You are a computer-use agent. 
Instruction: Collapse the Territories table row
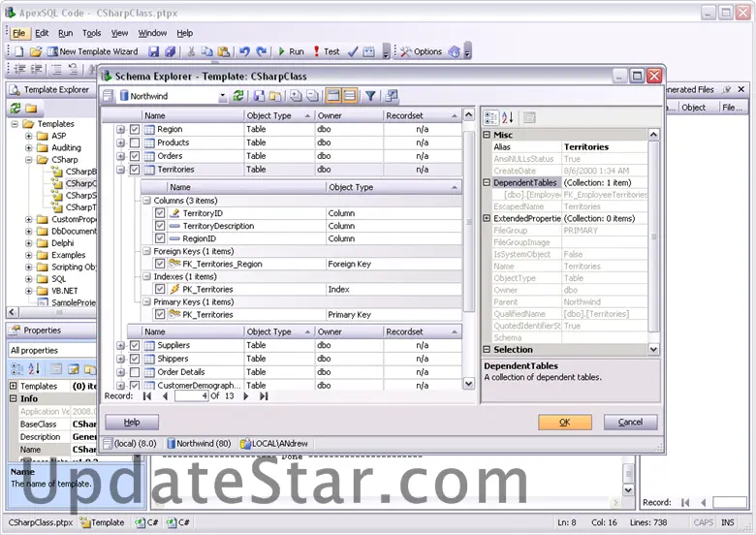click(120, 170)
